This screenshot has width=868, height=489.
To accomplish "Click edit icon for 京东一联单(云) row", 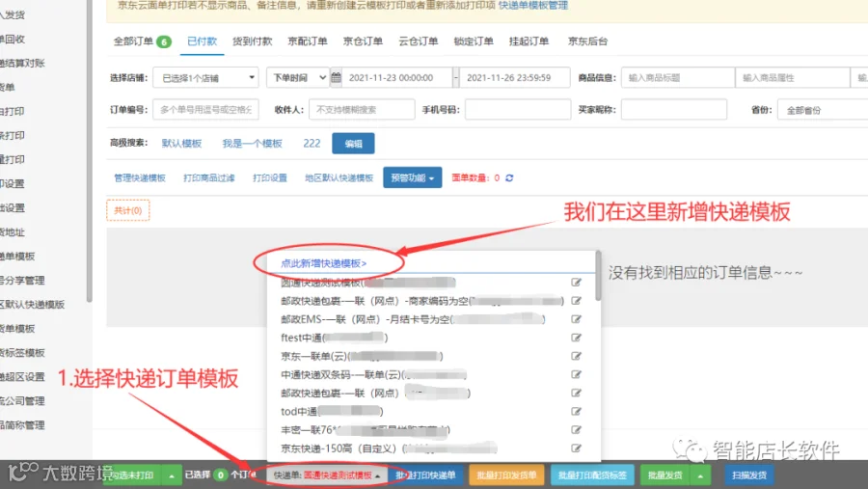I will click(577, 356).
